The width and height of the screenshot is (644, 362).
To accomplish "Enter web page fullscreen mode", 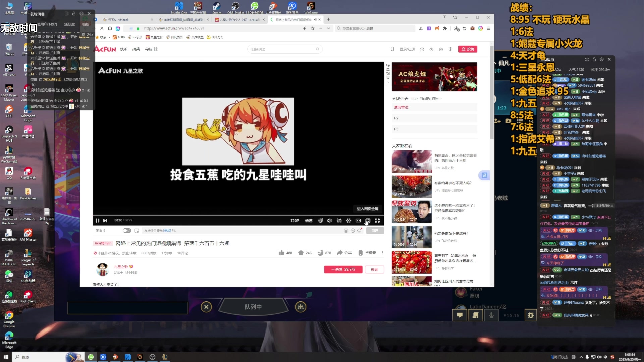I will tap(368, 220).
